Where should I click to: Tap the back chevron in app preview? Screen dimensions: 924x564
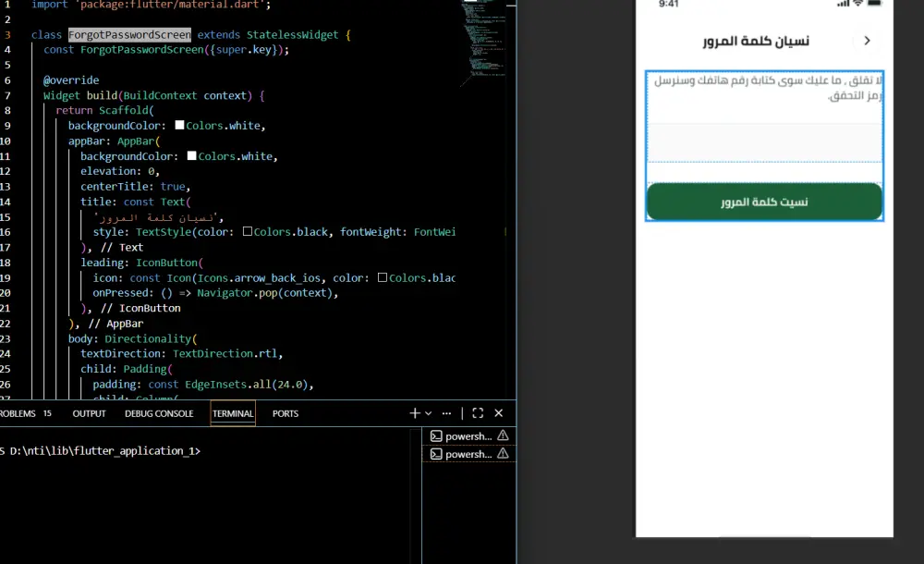point(867,41)
